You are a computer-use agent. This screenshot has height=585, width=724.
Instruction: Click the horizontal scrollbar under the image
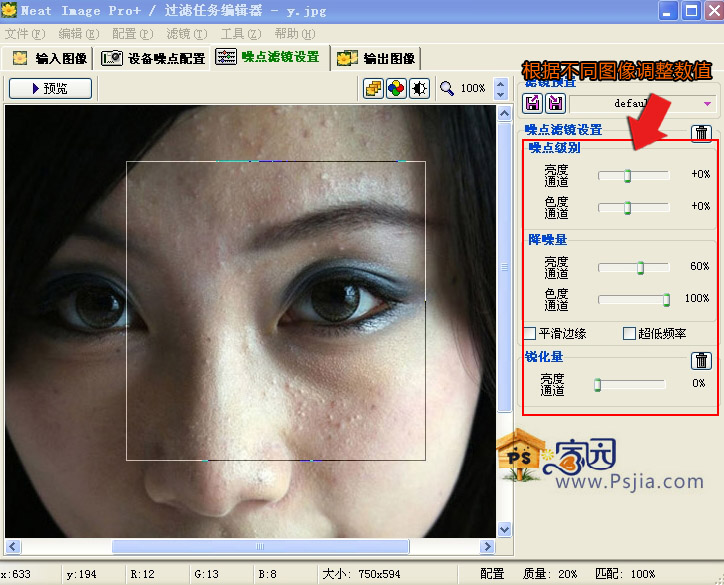[x=260, y=546]
